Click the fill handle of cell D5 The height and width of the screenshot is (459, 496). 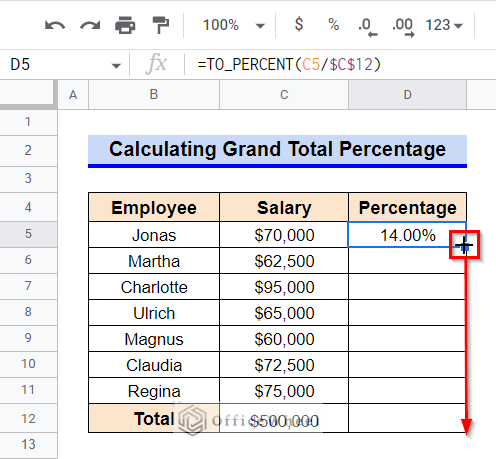click(x=464, y=247)
